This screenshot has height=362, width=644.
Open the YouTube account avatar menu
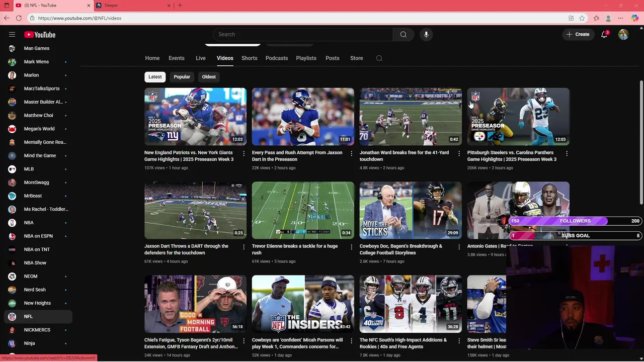click(623, 34)
